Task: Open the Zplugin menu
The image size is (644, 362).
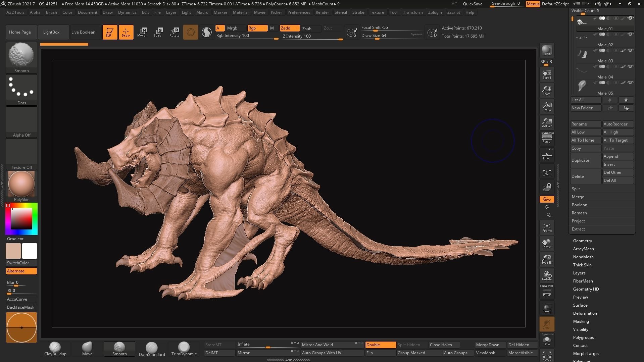Action: click(435, 12)
